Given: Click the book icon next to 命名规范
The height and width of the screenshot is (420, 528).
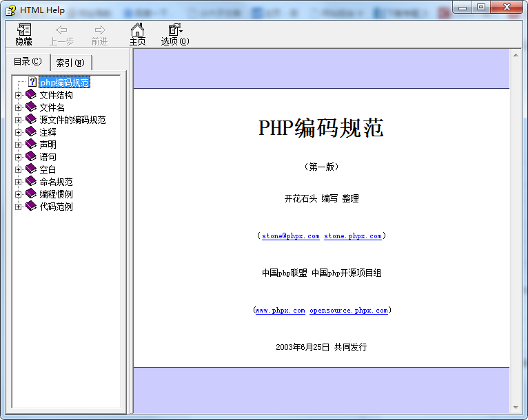Looking at the screenshot, I should [31, 182].
